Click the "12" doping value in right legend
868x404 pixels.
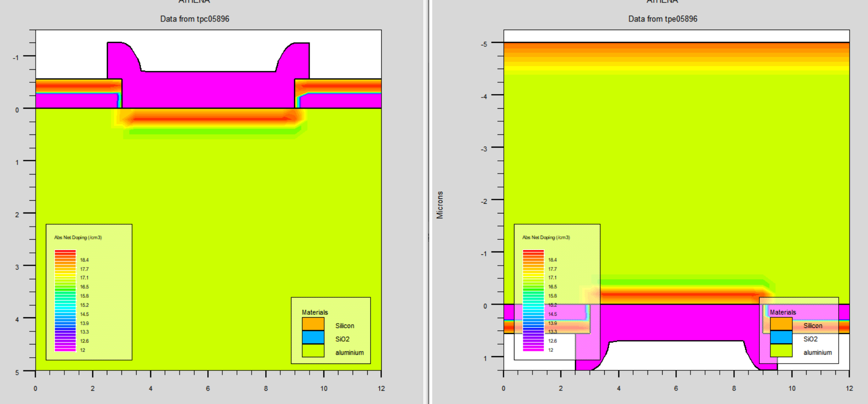click(551, 350)
